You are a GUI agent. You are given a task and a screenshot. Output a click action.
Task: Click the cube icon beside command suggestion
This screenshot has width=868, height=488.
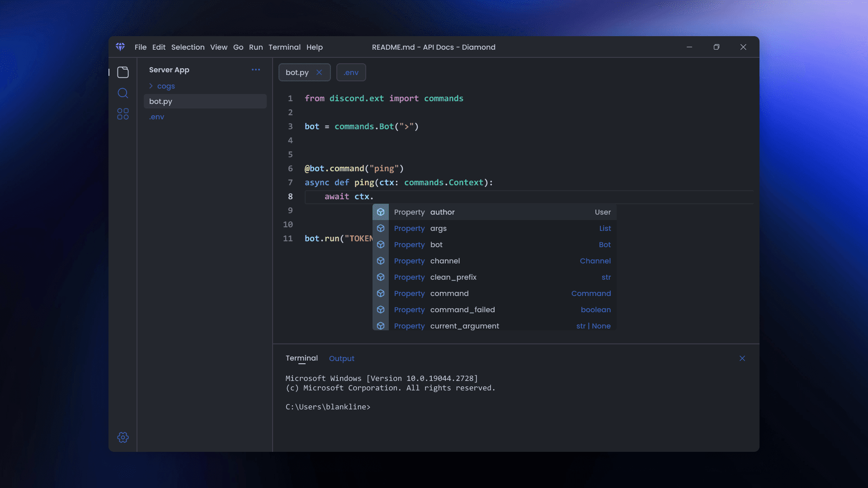point(381,293)
